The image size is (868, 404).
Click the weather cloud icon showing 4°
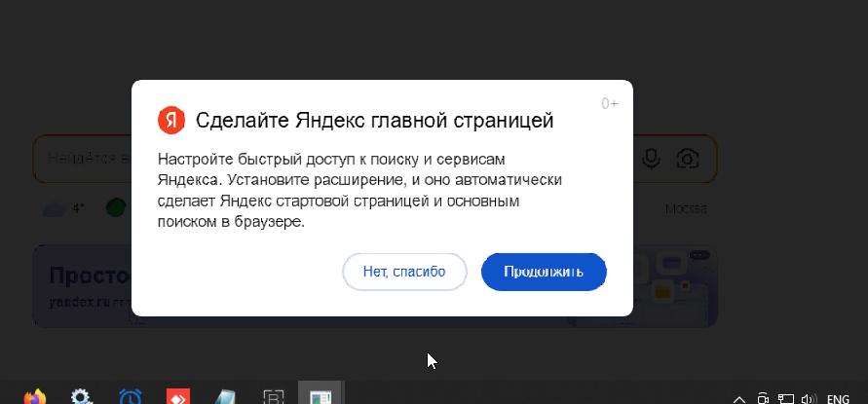[x=55, y=209]
